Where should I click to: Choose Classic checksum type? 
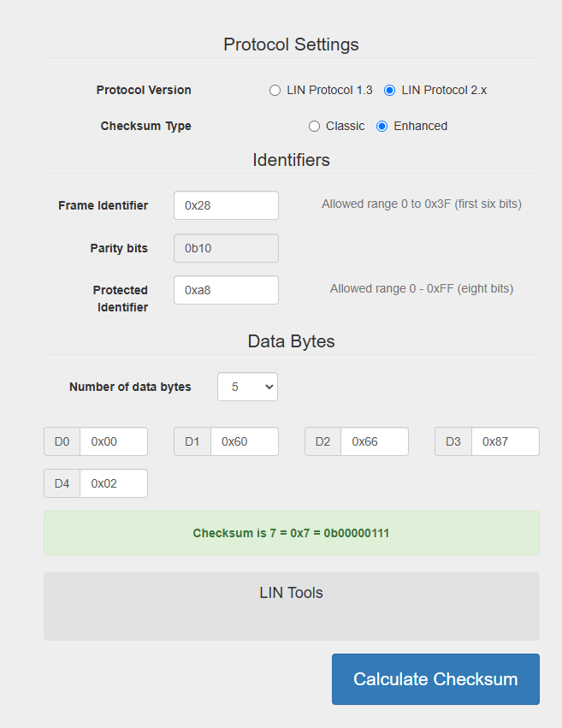[315, 126]
